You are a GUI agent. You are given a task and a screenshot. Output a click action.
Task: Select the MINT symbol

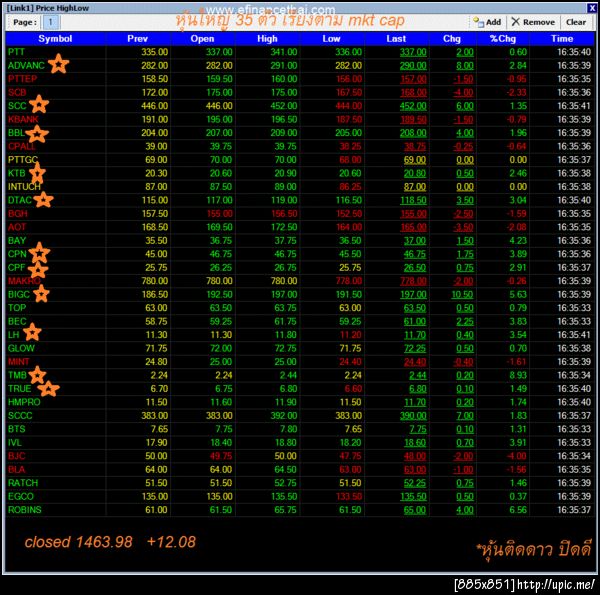coord(18,362)
